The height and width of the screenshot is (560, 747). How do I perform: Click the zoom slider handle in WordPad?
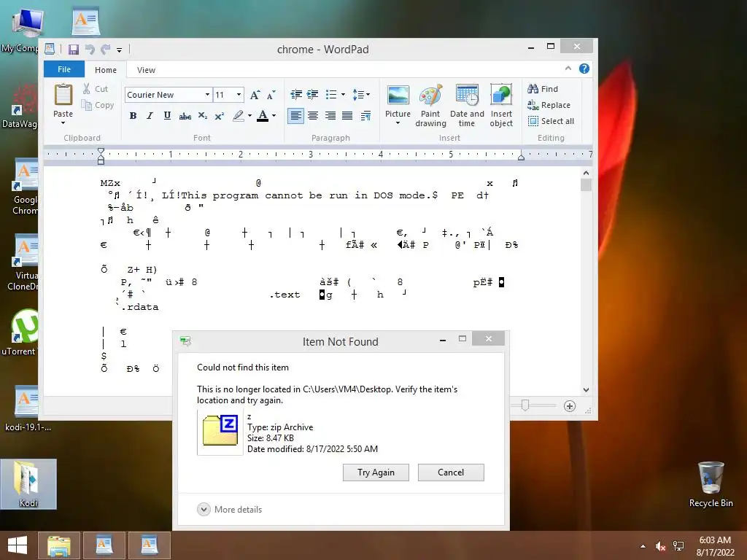tap(525, 405)
